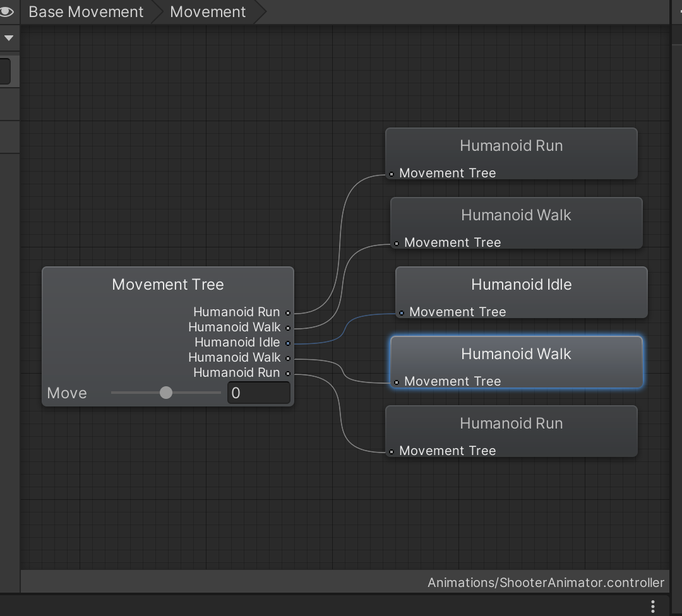Click the input port on the bottom Humanoid Run node
The width and height of the screenshot is (682, 616).
[x=392, y=452]
